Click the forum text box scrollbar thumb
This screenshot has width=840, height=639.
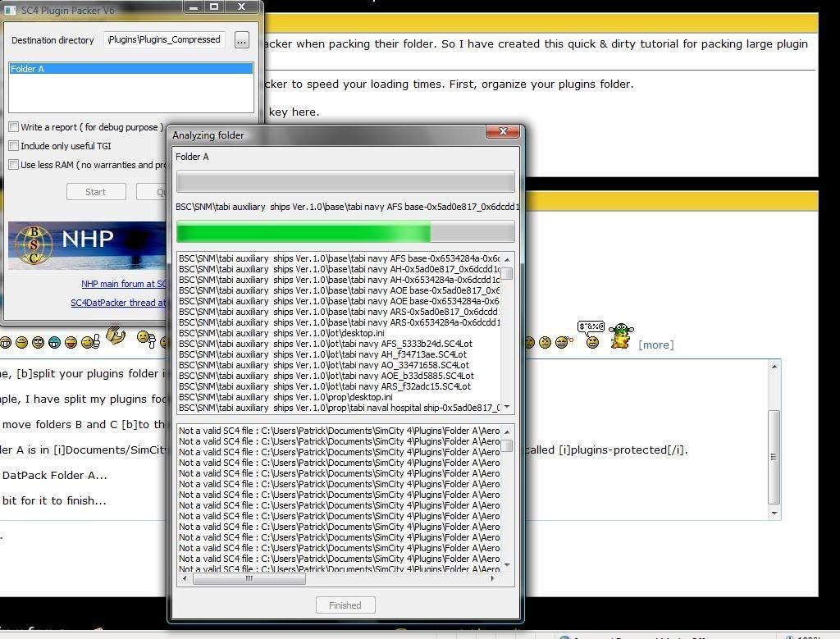(x=774, y=457)
